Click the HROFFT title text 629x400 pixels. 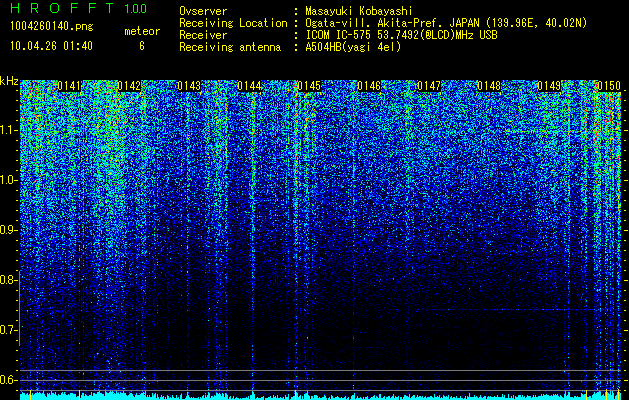62,8
